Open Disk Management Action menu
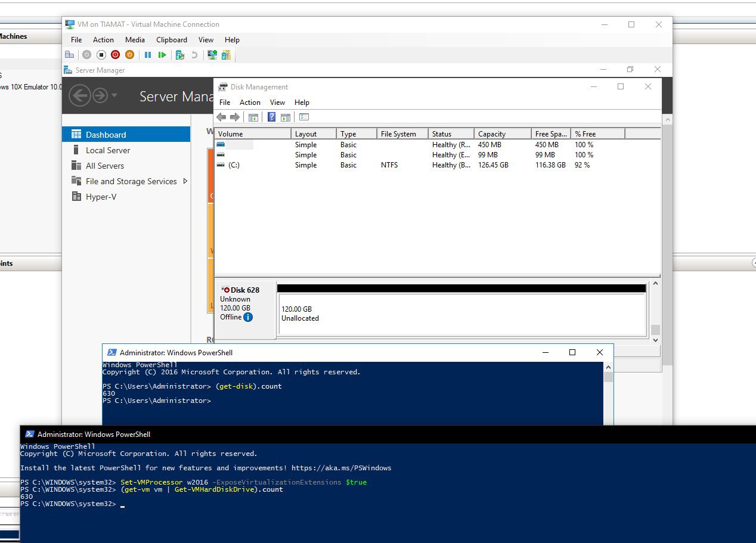 (250, 103)
